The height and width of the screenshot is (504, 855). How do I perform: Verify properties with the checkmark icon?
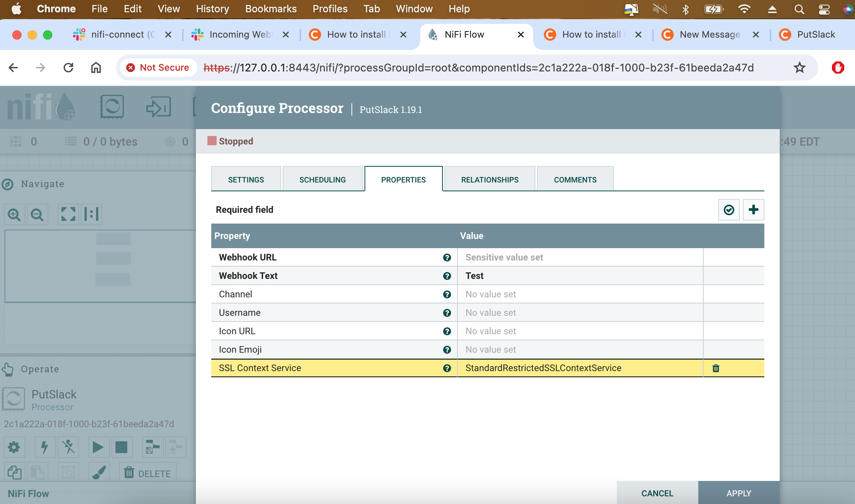(729, 210)
